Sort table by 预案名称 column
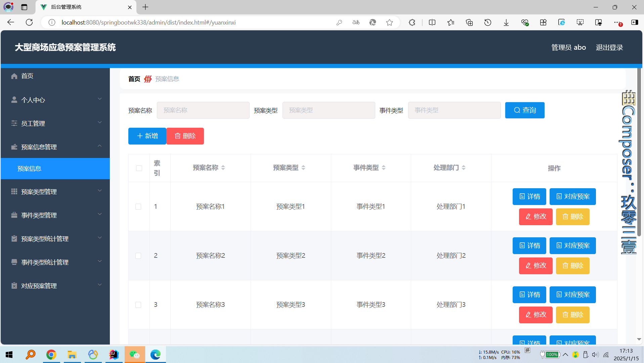 pos(223,168)
